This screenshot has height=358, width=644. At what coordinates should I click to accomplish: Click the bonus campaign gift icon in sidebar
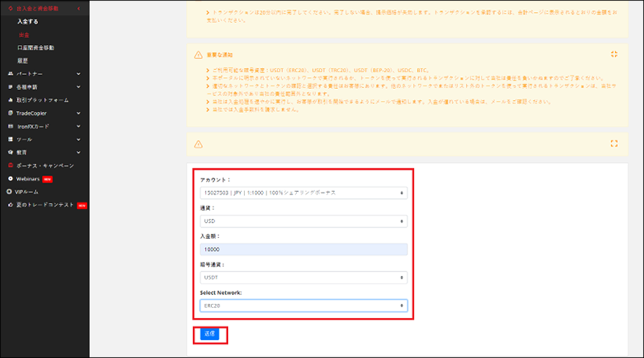(x=11, y=166)
